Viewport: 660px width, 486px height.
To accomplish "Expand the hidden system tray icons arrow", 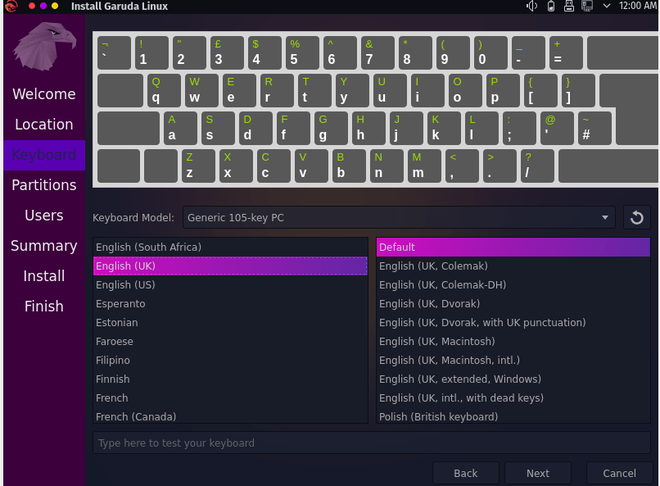I will 607,7.
